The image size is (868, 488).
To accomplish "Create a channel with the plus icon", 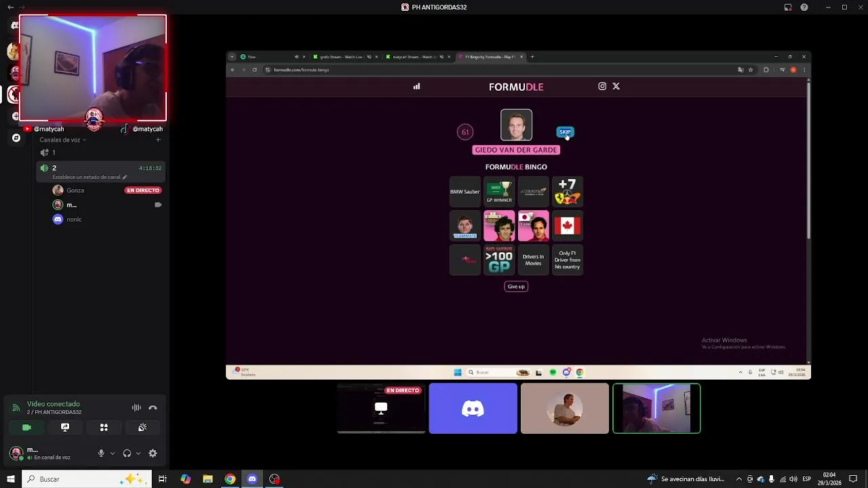I will pyautogui.click(x=158, y=140).
